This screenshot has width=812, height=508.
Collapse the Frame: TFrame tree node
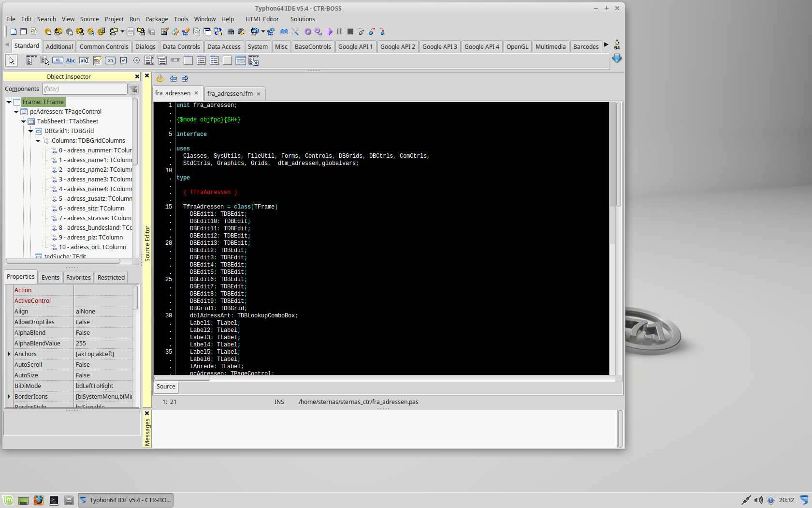point(9,102)
